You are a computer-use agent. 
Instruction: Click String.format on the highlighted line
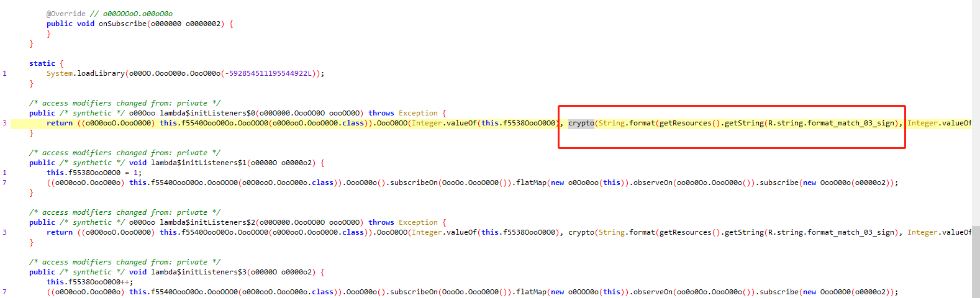(x=627, y=123)
